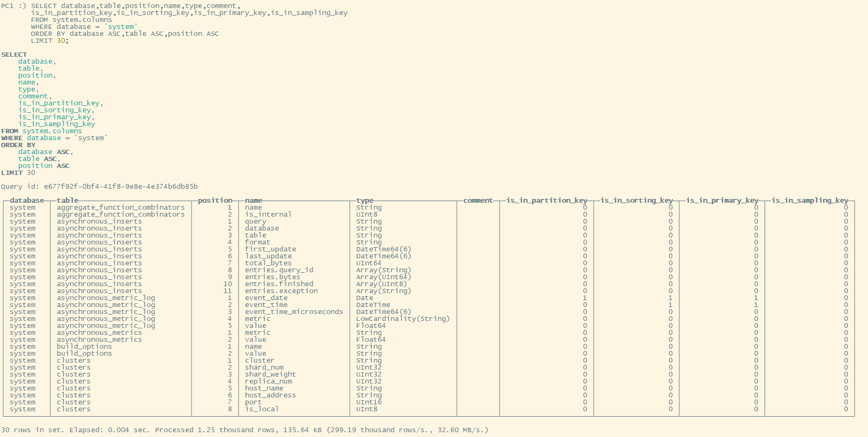Click the 'Array(UInt8)' type cell
The width and height of the screenshot is (868, 437).
(x=382, y=284)
